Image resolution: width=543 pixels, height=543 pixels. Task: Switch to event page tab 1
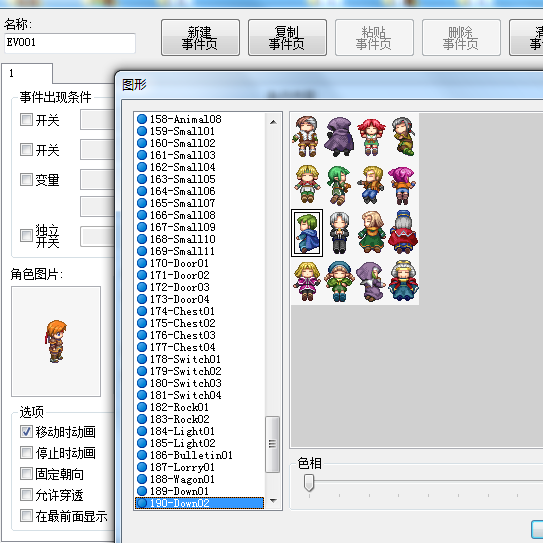click(27, 73)
